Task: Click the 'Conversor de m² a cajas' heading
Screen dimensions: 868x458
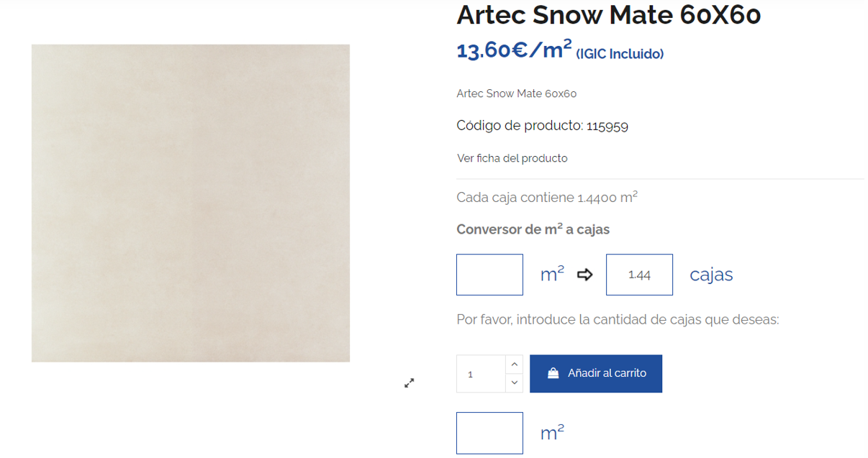Action: click(533, 229)
